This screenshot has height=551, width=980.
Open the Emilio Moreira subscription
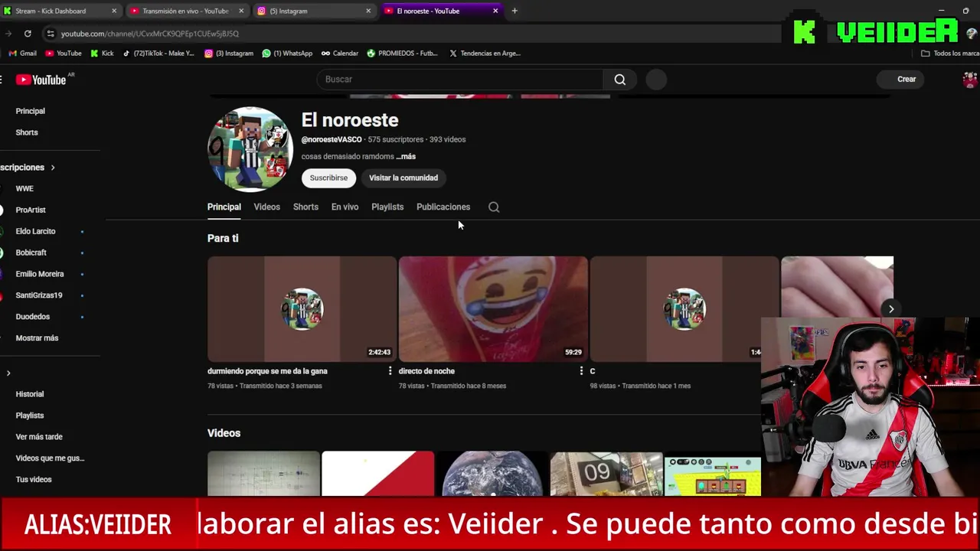(x=40, y=274)
